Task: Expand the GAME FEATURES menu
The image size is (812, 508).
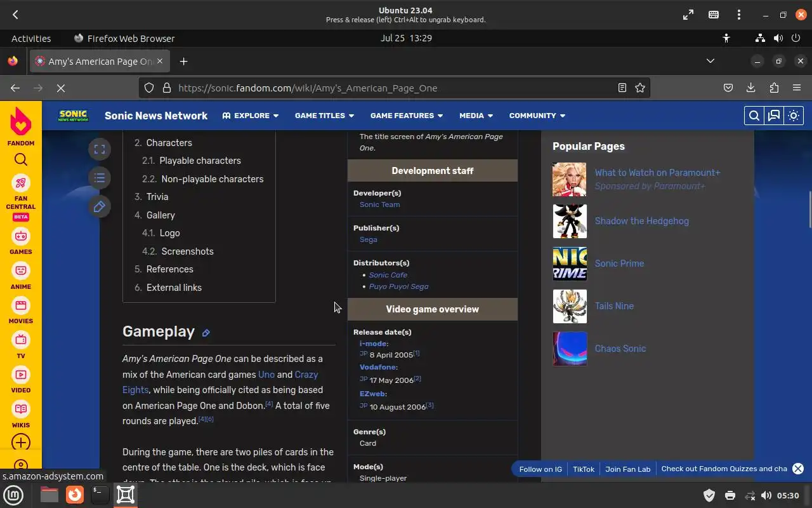Action: click(407, 116)
